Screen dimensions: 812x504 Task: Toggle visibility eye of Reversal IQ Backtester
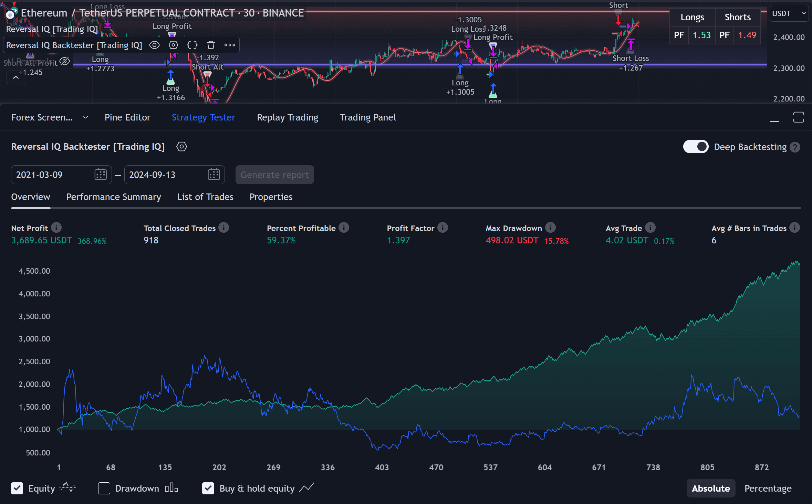154,45
